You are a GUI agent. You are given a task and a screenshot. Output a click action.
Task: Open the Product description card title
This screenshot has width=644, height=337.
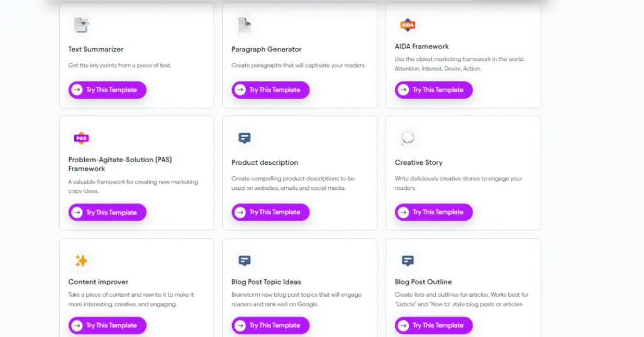265,163
